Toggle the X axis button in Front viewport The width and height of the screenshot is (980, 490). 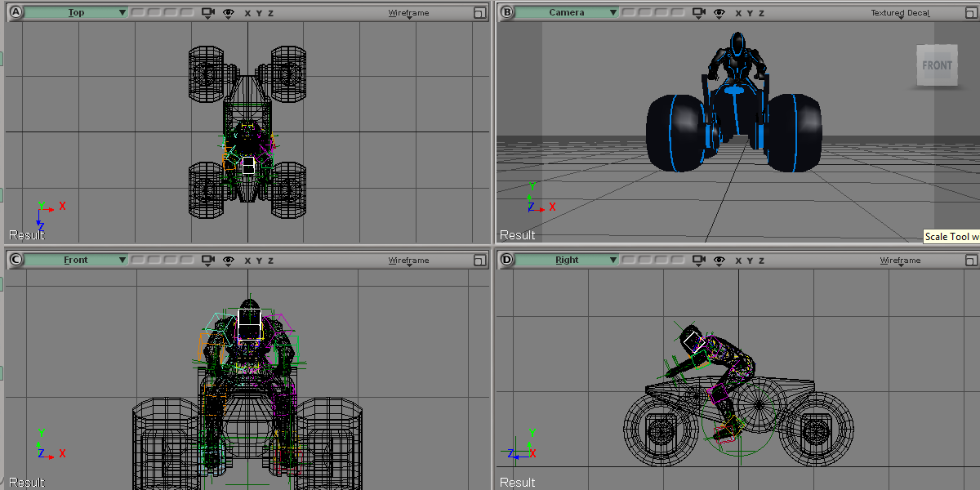click(247, 261)
